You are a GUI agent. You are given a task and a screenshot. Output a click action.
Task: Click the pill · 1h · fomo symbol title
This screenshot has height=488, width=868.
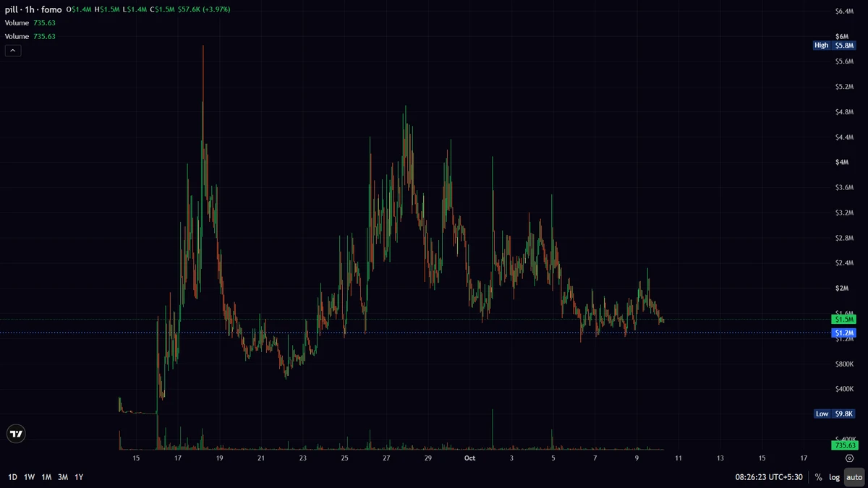point(34,9)
